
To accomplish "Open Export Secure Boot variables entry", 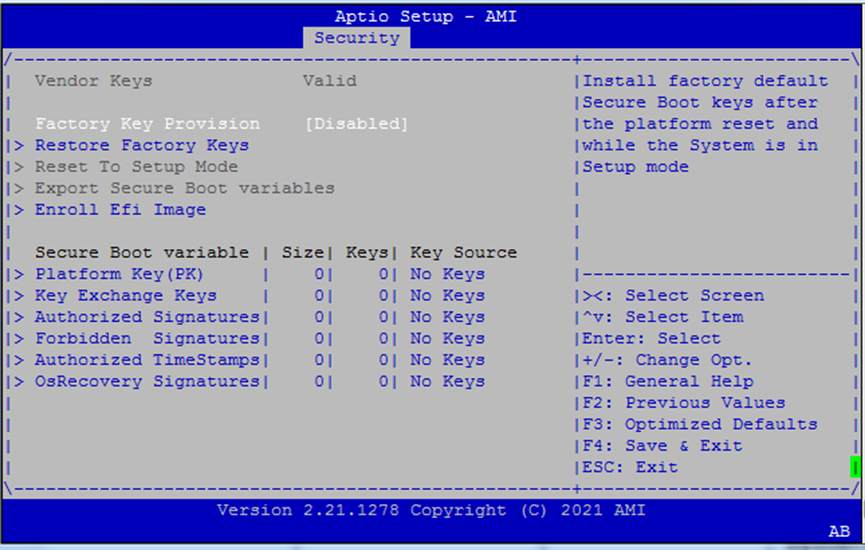I will tap(185, 188).
